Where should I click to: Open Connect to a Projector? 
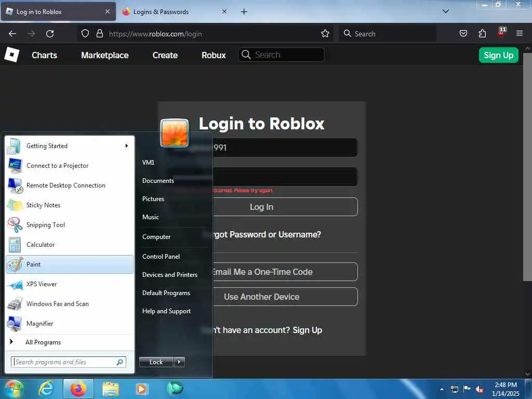click(x=70, y=166)
